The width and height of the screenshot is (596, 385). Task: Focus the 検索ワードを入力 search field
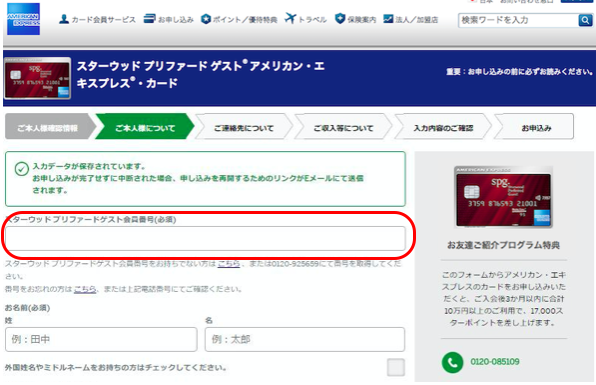coord(518,20)
